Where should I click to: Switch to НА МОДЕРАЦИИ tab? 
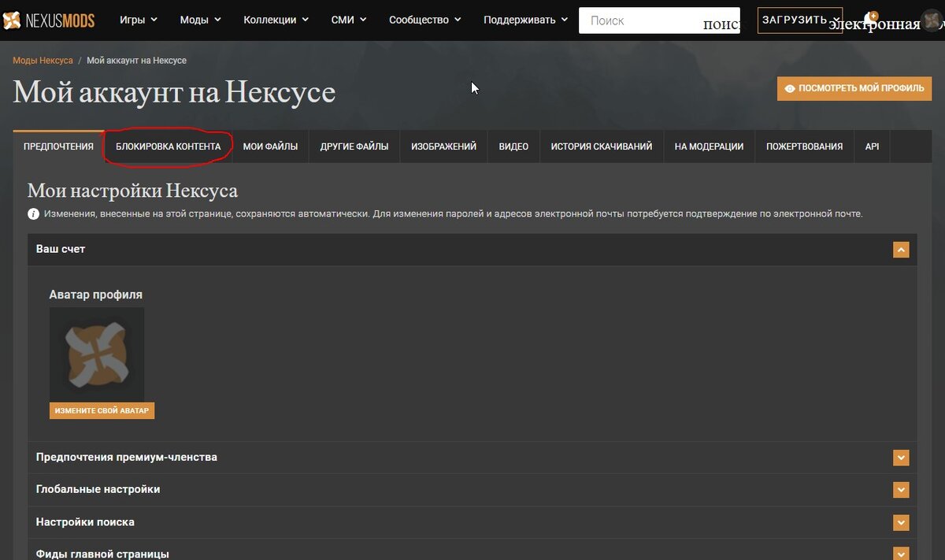click(x=709, y=146)
